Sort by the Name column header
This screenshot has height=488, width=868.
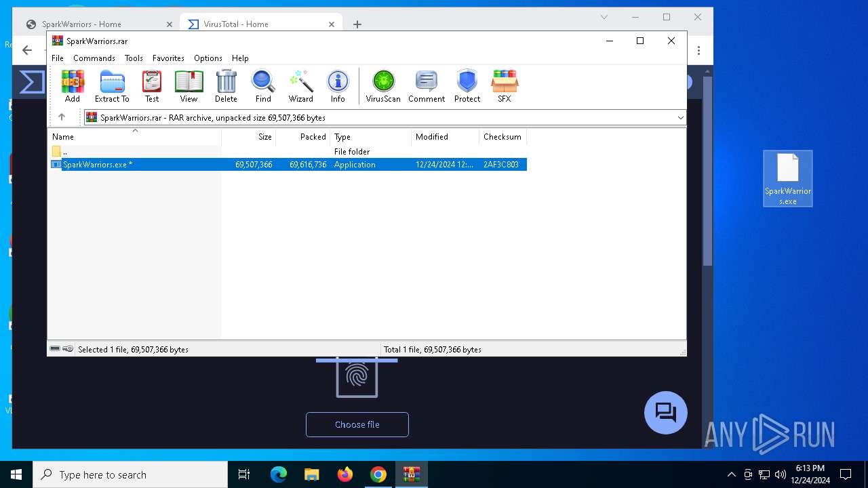point(134,137)
